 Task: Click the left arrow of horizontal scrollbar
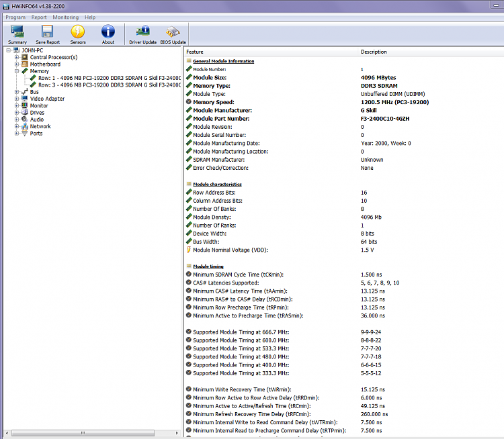coord(7,433)
